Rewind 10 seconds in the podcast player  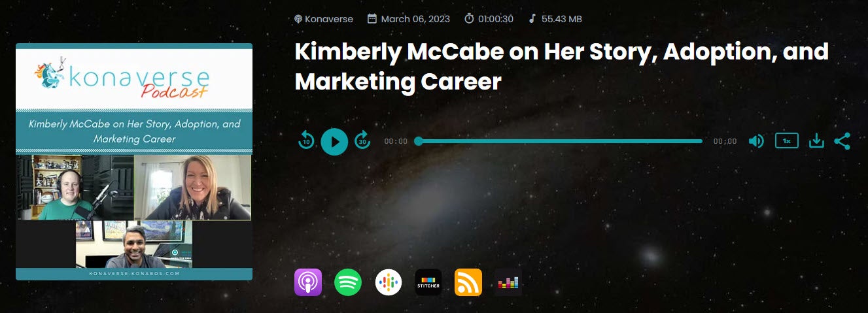(306, 140)
